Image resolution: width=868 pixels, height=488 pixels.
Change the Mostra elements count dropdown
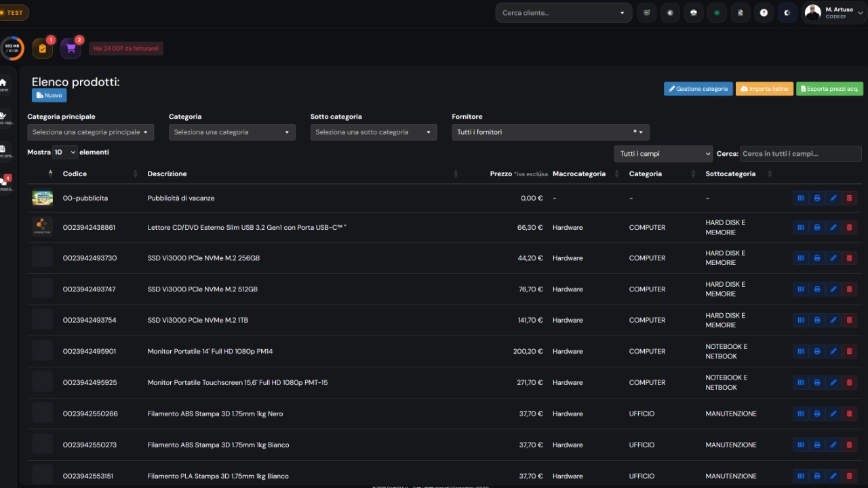65,152
